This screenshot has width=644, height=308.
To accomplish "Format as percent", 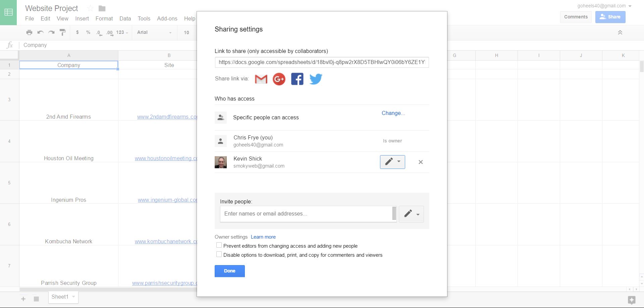I will [88, 33].
